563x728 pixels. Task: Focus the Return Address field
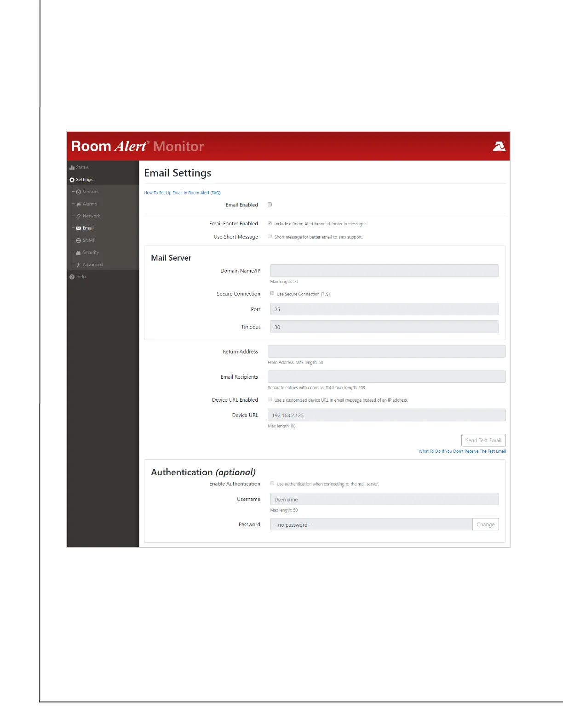click(x=387, y=352)
